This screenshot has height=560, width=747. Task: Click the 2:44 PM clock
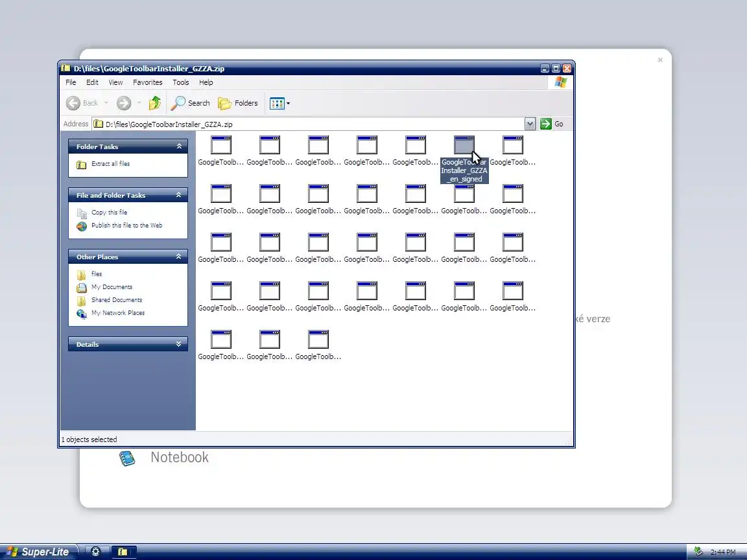(723, 552)
